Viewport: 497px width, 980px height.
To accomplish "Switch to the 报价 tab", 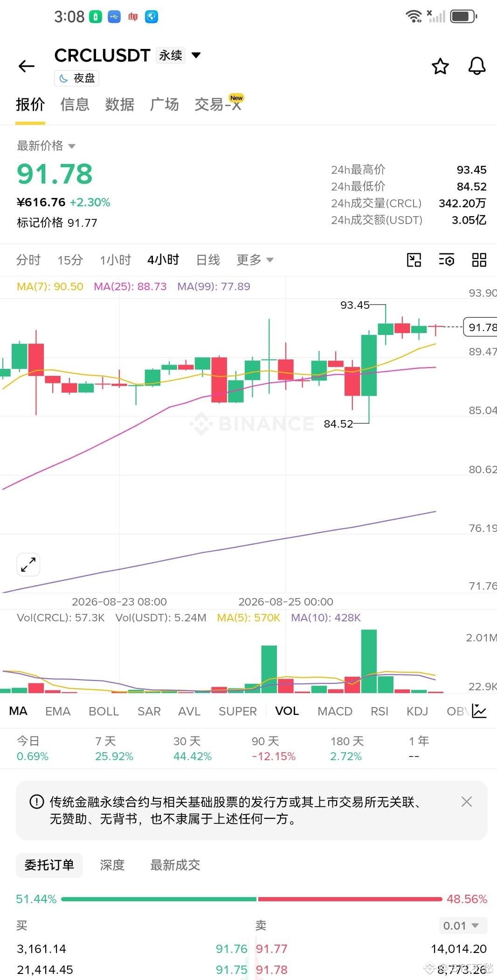I will click(30, 105).
